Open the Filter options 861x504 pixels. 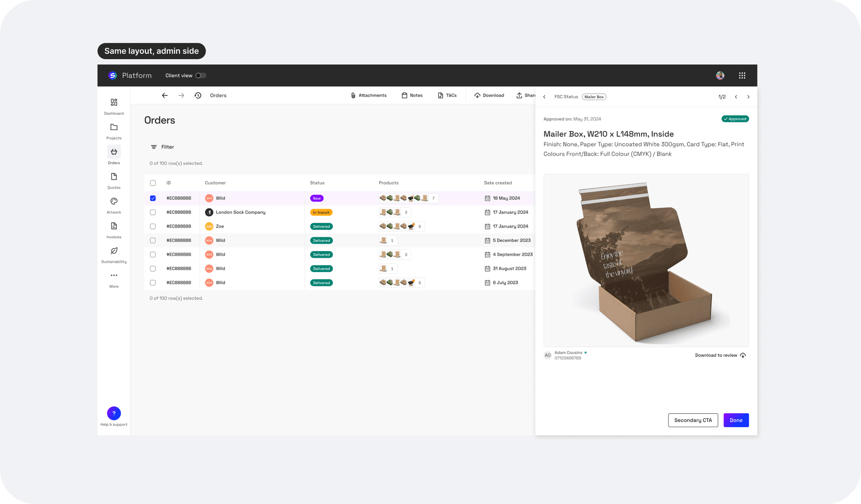[x=162, y=147]
